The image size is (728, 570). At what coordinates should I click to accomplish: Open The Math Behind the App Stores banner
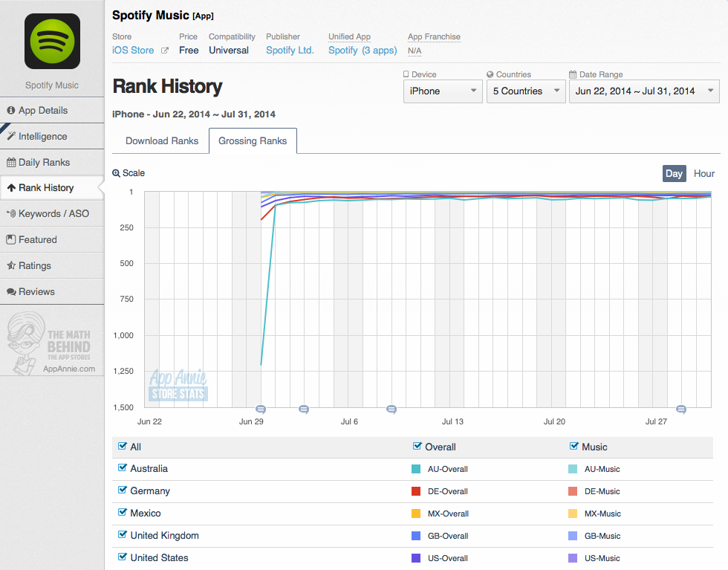52,343
